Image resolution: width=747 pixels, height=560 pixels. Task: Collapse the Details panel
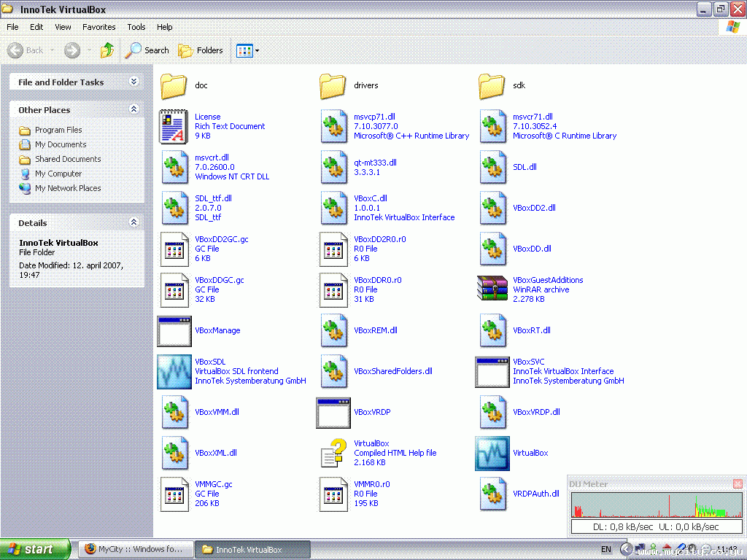[133, 222]
